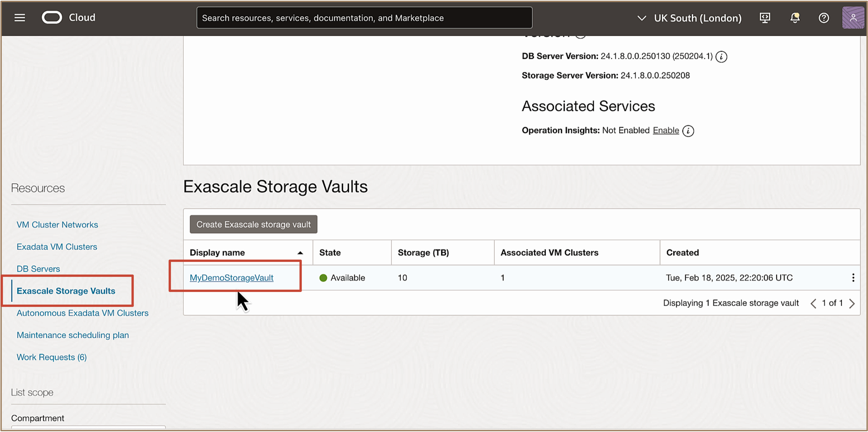Go to previous page of vaults
This screenshot has width=868, height=432.
813,304
